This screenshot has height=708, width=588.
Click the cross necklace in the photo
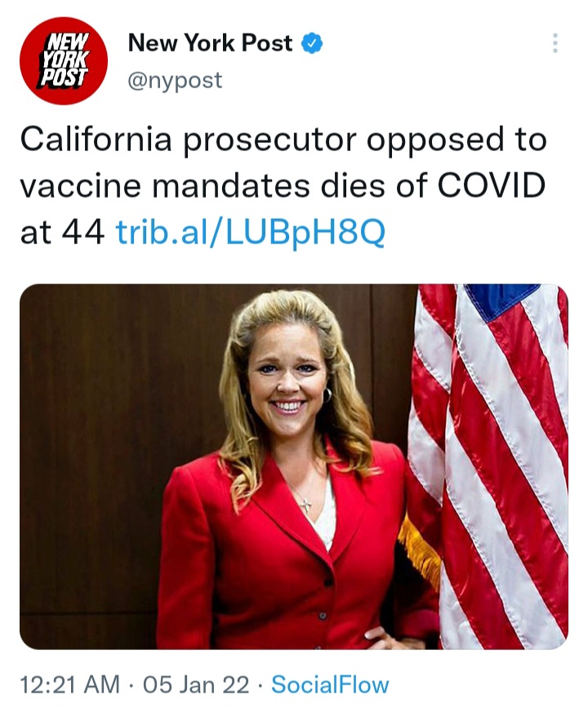[305, 505]
